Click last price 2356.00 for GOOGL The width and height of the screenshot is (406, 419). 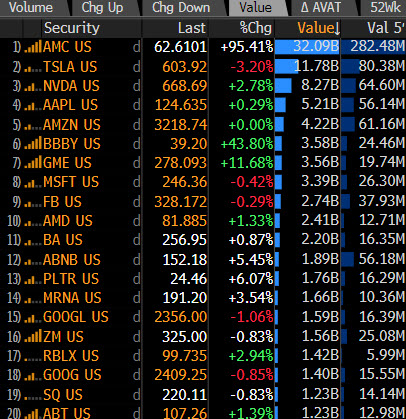(181, 317)
